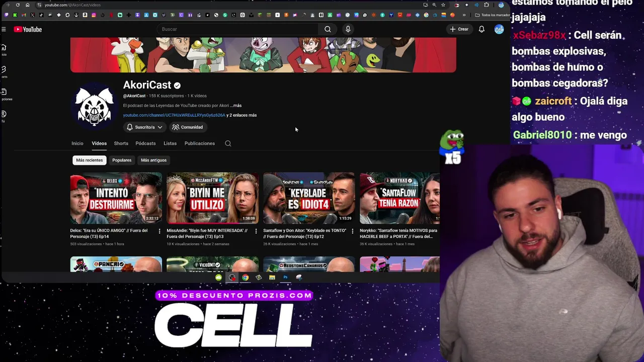This screenshot has width=644, height=362.
Task: Click the browser address bar URL
Action: pos(72,5)
